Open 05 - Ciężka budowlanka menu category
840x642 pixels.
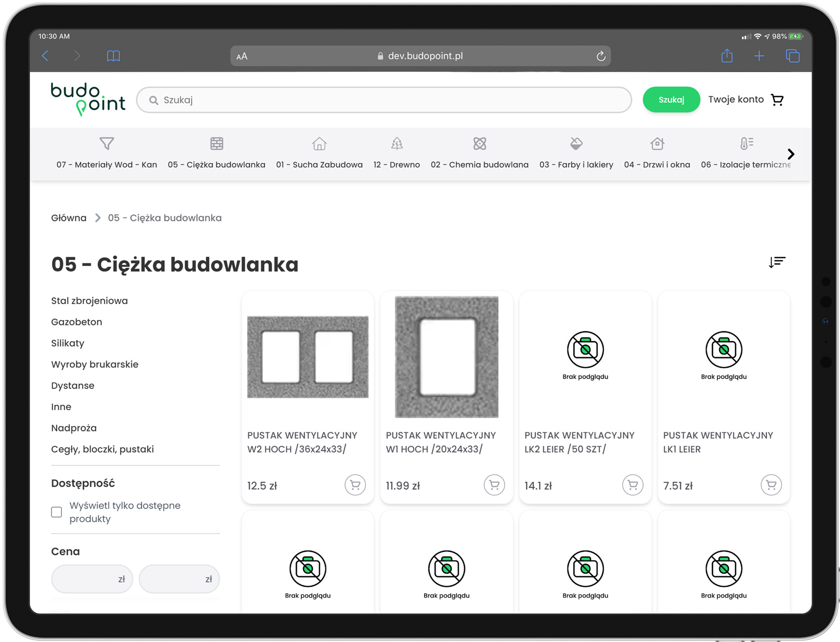(217, 165)
